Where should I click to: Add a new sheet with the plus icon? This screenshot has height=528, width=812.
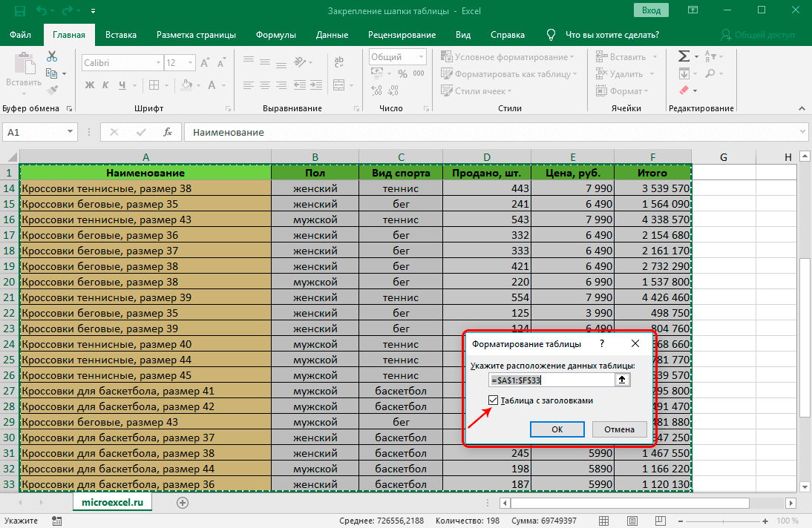(183, 502)
